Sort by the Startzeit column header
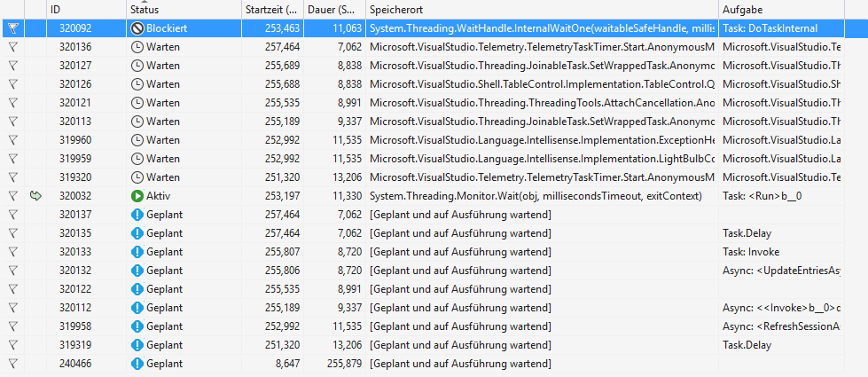 272,10
